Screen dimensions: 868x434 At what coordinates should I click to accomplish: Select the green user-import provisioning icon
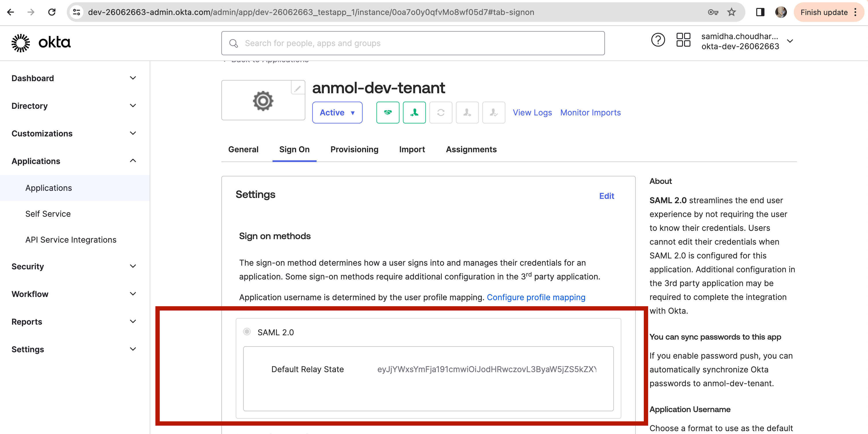click(414, 113)
